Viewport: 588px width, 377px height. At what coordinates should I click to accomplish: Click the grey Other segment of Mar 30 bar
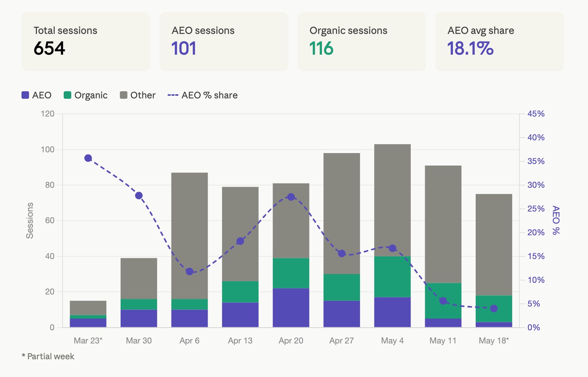(139, 279)
